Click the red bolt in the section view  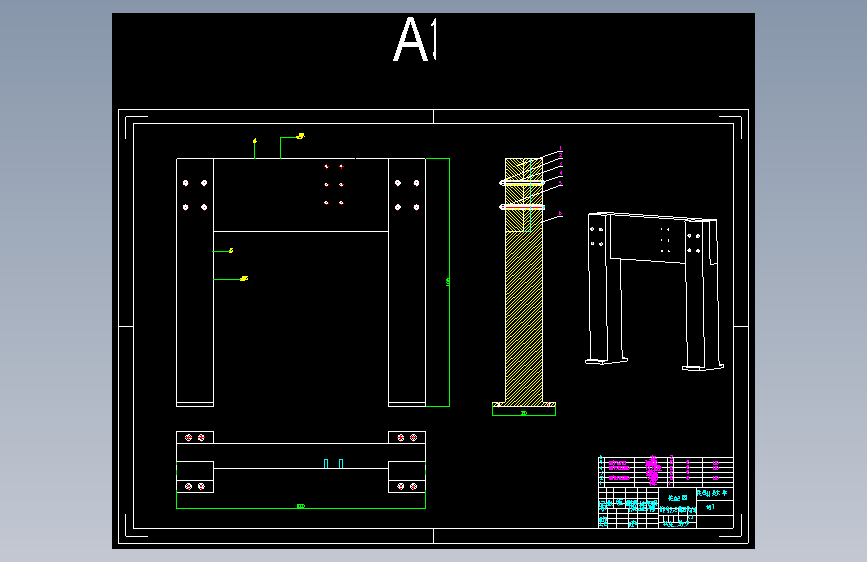(522, 207)
